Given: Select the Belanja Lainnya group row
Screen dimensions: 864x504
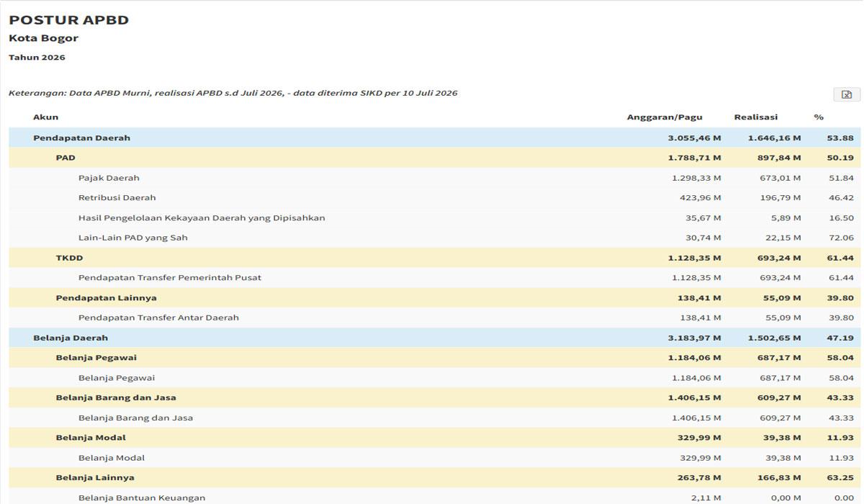Looking at the screenshot, I should (x=435, y=477).
